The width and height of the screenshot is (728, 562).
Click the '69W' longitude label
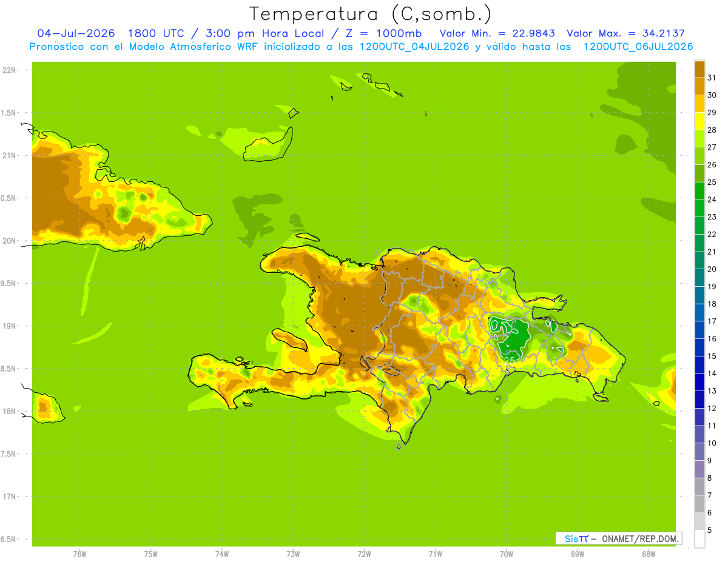[578, 554]
